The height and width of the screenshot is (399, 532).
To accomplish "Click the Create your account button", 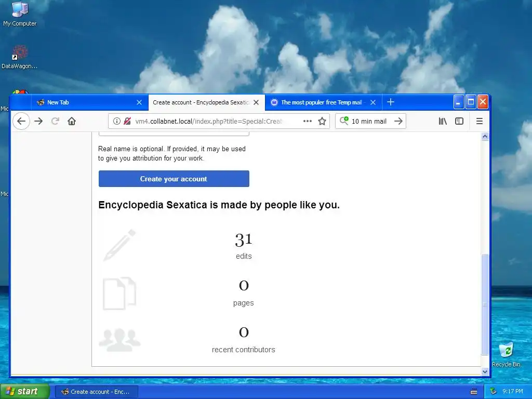I will [x=174, y=179].
